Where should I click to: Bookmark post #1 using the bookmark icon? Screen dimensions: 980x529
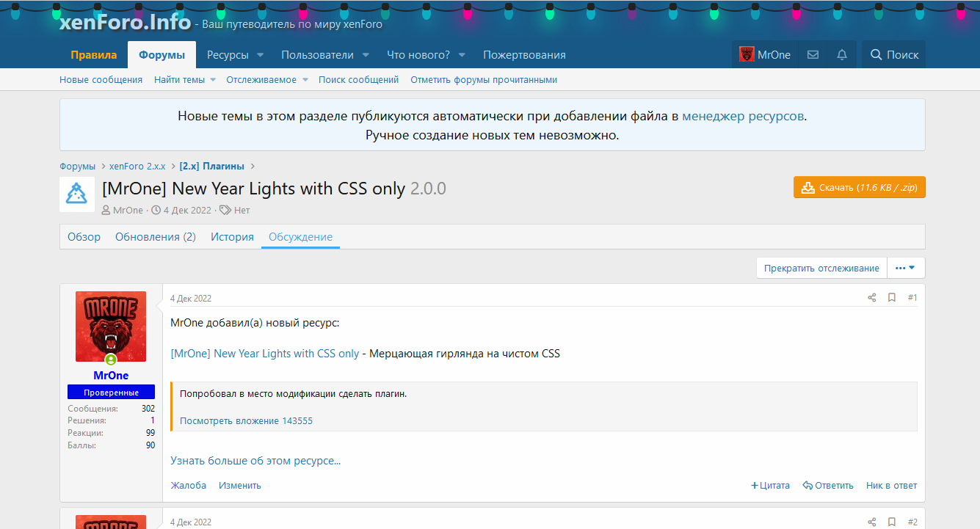(x=892, y=298)
